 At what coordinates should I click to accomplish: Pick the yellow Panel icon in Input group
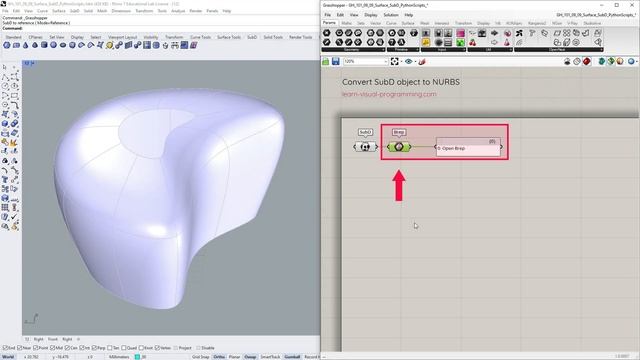click(426, 42)
